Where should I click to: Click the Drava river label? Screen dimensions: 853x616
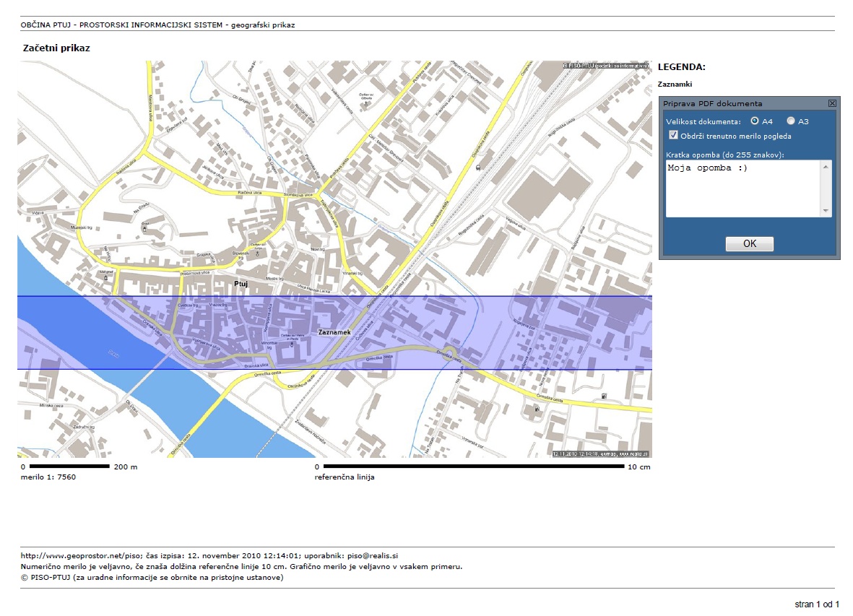coord(116,354)
